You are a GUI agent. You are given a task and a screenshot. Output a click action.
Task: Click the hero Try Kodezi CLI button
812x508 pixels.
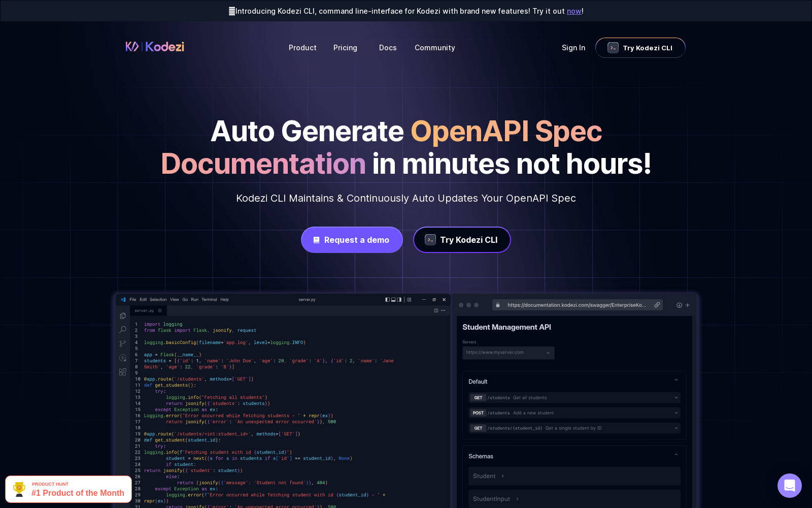(462, 240)
